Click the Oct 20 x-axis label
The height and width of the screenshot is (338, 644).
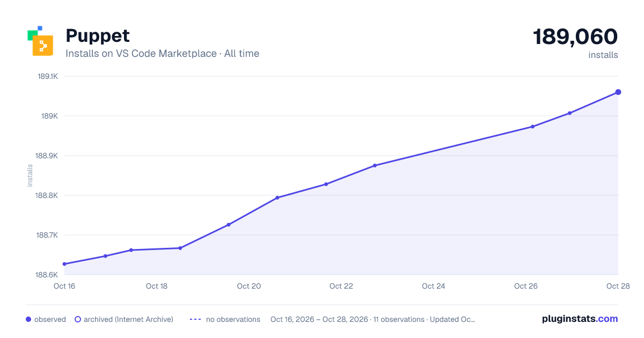click(249, 286)
